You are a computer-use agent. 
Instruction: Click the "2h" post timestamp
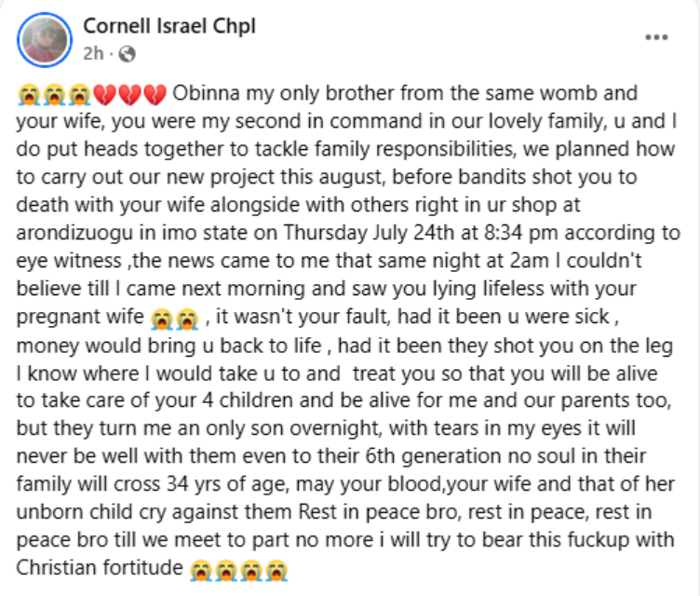click(x=95, y=53)
